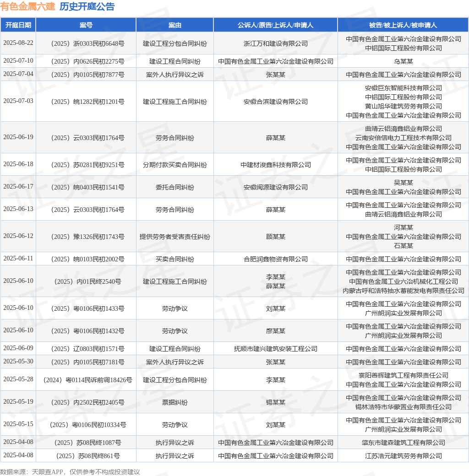Click the date 2025-06-11
Viewport: 469px width, 476px height.
click(18, 259)
